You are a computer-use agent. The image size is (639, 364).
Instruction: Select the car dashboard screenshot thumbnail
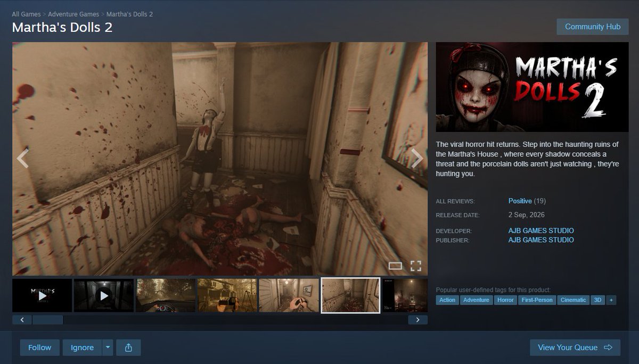point(166,295)
